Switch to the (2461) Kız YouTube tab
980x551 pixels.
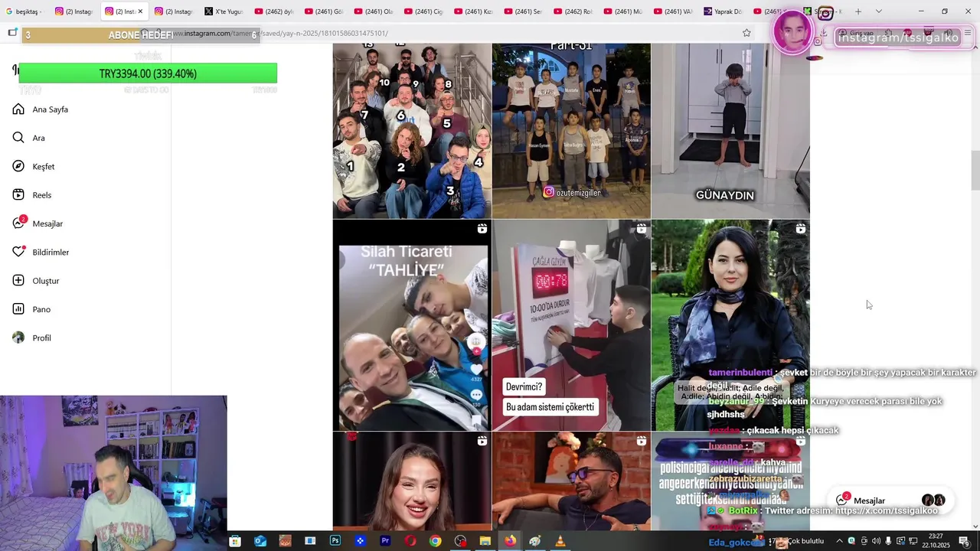click(x=473, y=11)
